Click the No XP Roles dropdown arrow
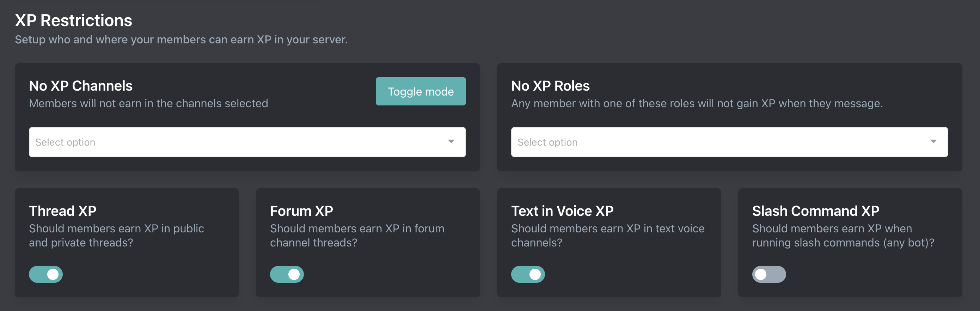Viewport: 980px width, 311px height. pos(933,142)
